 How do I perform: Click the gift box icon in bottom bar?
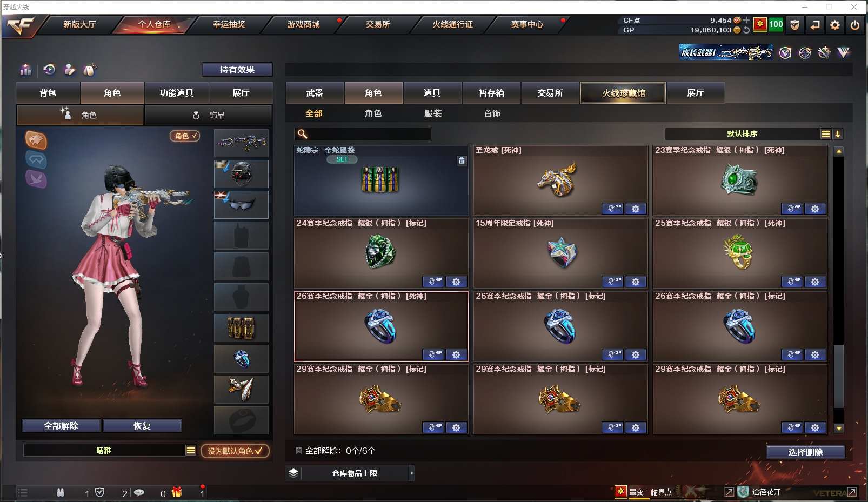coord(177,492)
